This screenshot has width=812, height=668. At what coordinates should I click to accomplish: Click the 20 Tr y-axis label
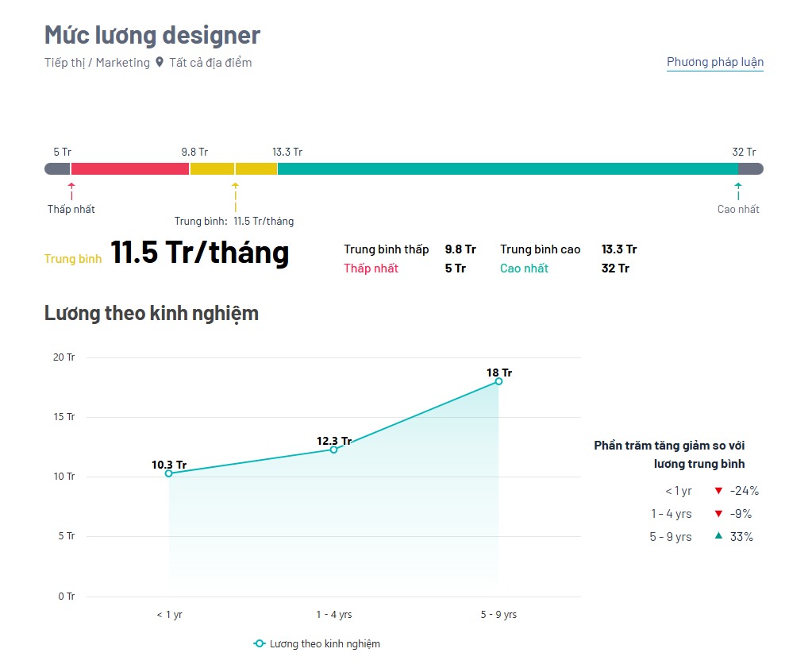click(63, 357)
